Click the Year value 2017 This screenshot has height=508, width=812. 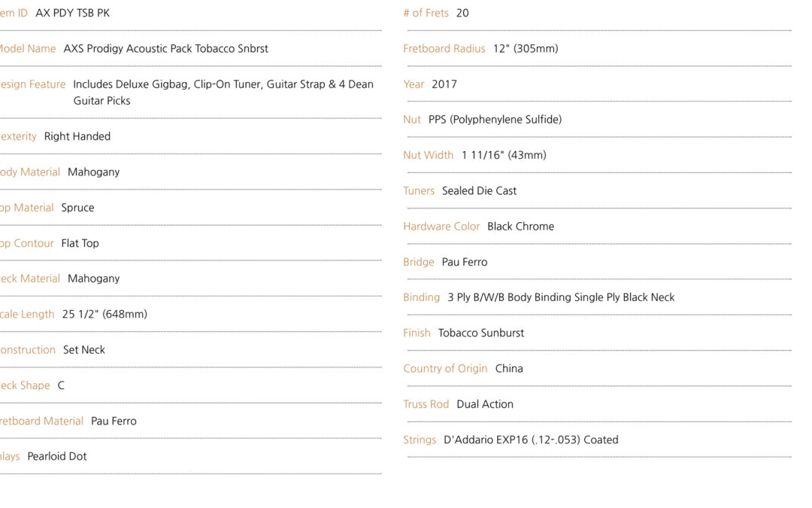pyautogui.click(x=444, y=84)
